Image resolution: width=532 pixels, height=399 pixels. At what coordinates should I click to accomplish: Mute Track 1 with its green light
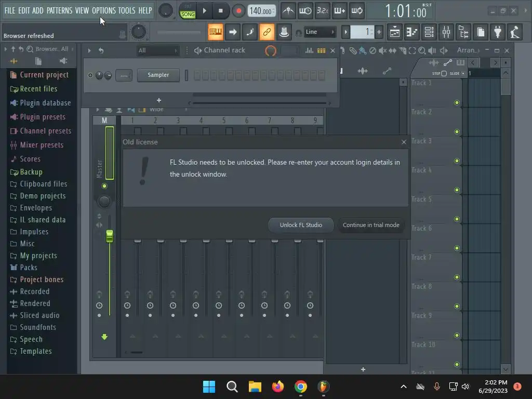tap(457, 102)
